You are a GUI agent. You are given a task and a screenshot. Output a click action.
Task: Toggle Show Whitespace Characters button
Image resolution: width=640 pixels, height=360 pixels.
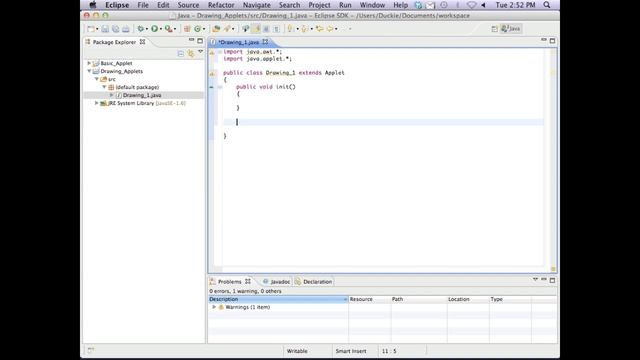point(276,29)
